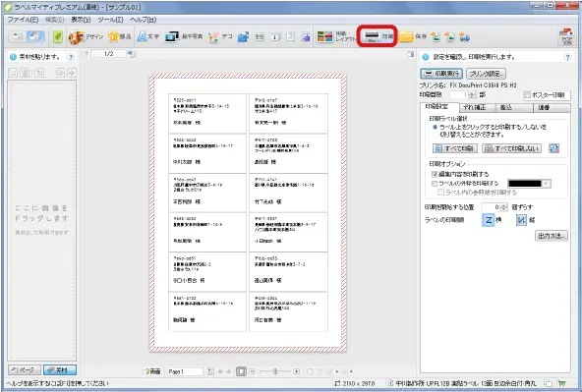
Task: Click the truck icon in toolbar
Action: point(465,37)
